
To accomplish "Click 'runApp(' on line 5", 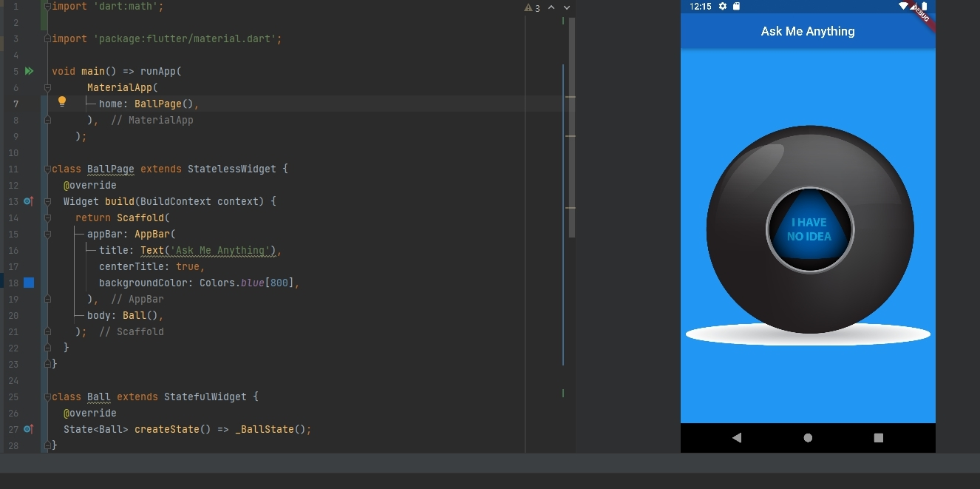I will pyautogui.click(x=161, y=71).
